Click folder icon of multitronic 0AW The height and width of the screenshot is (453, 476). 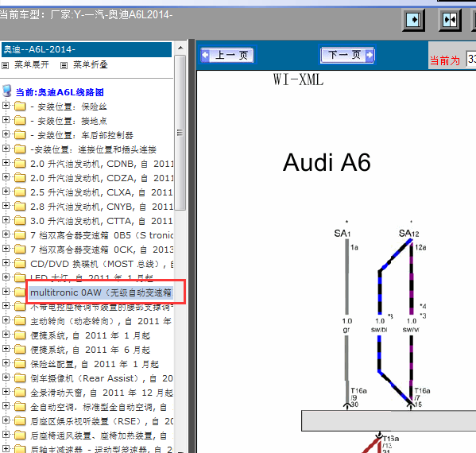coord(20,292)
